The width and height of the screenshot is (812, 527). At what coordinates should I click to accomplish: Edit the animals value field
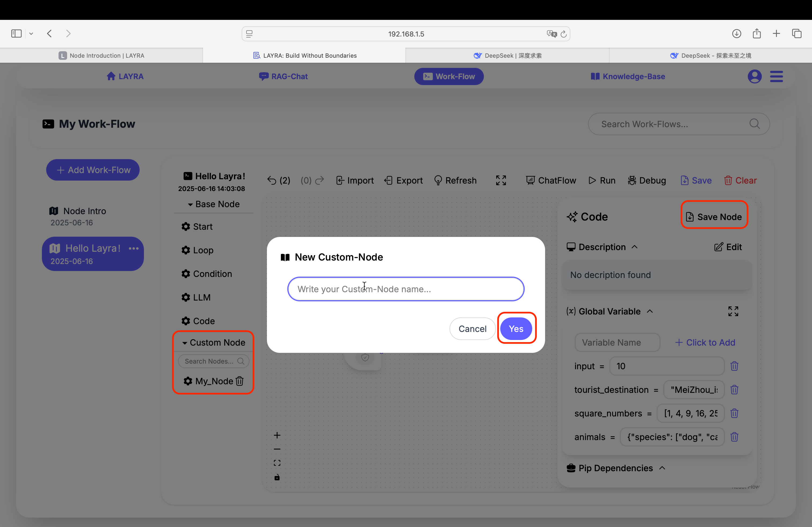click(672, 437)
